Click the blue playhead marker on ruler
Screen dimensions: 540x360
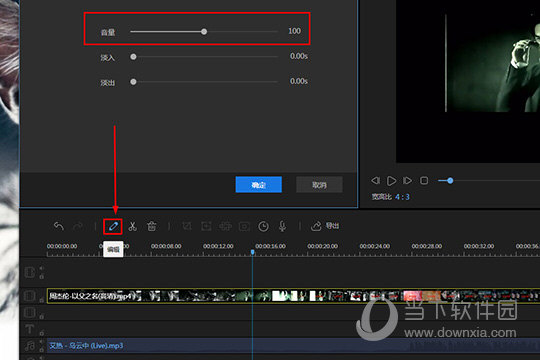[x=252, y=252]
